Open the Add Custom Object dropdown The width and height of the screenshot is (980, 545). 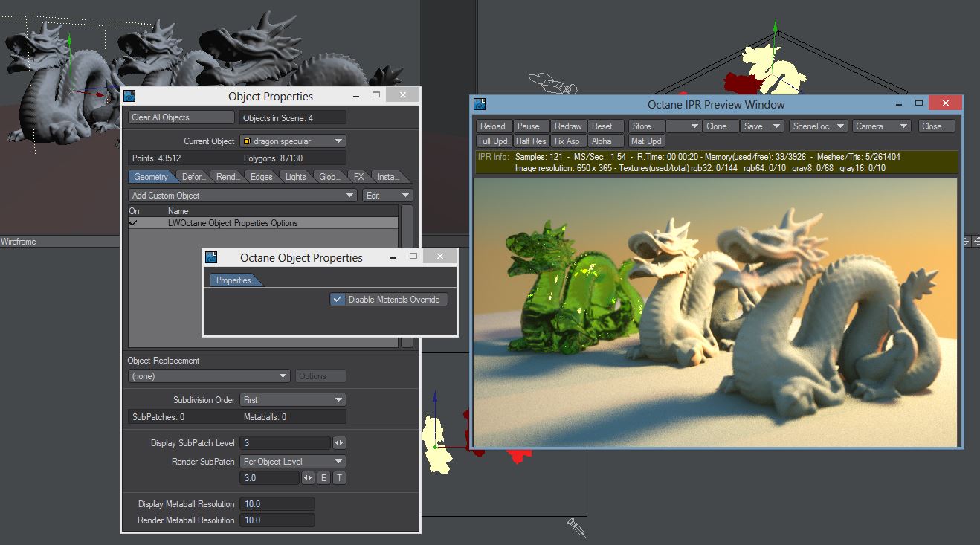pyautogui.click(x=242, y=196)
